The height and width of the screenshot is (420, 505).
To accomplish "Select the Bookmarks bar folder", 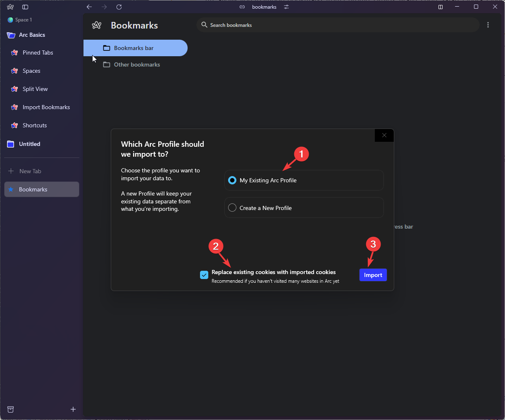I will click(136, 48).
